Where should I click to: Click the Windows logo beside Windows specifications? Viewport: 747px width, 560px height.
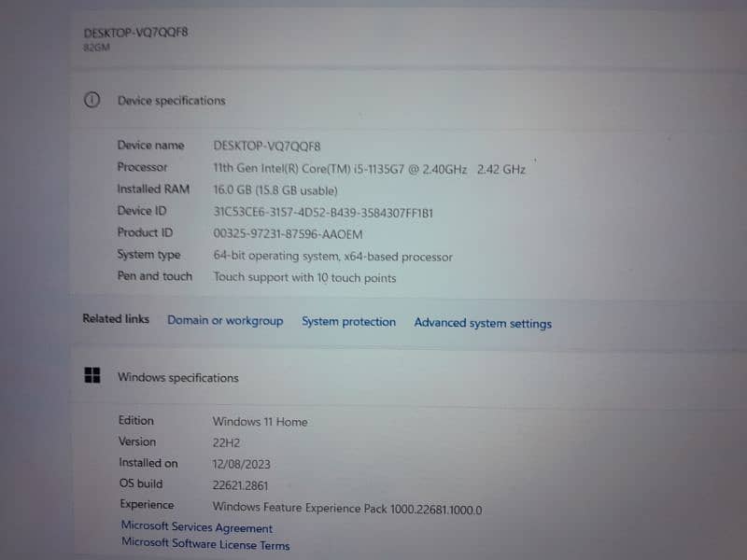coord(92,375)
